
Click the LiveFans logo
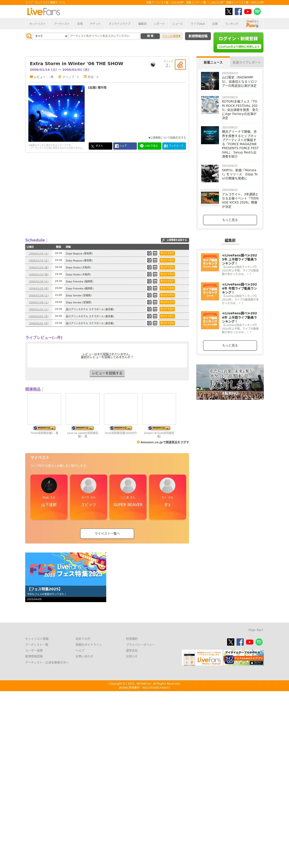(43, 12)
